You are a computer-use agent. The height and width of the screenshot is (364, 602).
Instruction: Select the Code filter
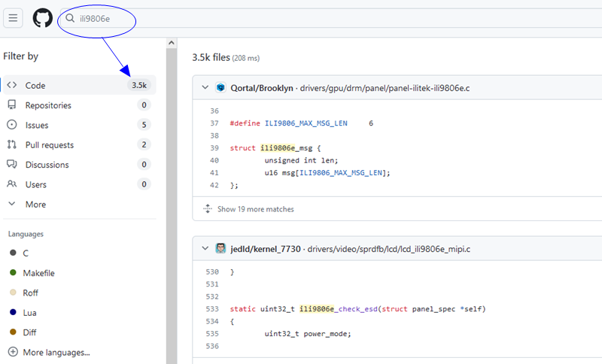tap(80, 85)
